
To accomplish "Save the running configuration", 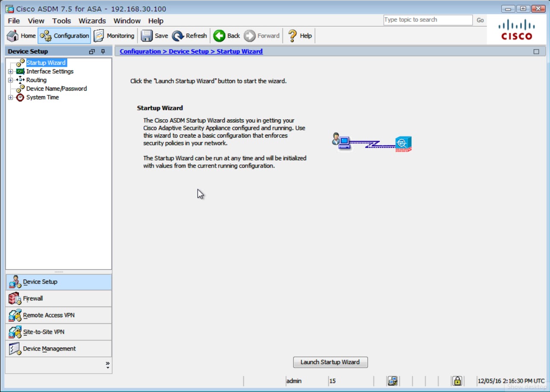I will [155, 36].
